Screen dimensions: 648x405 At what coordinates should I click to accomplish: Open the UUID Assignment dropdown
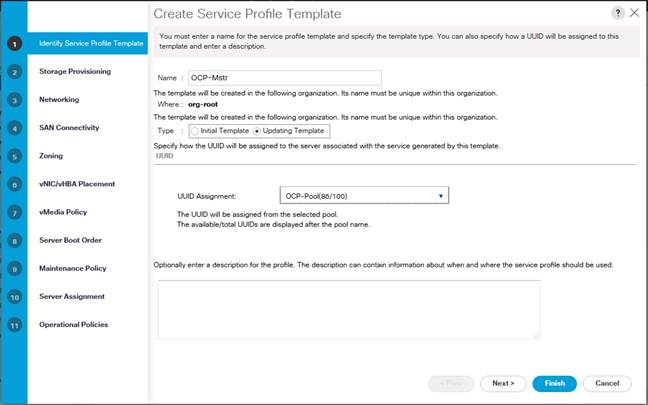tap(364, 195)
